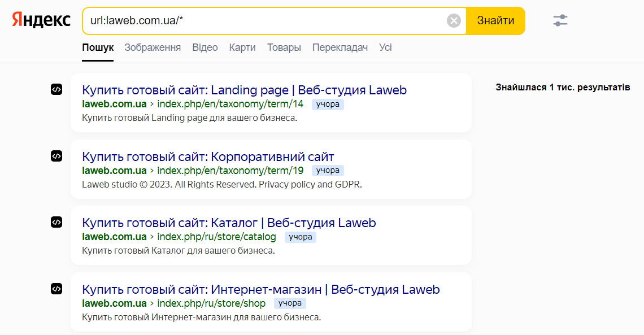
Task: Switch to the Зображення tab
Action: coord(153,47)
